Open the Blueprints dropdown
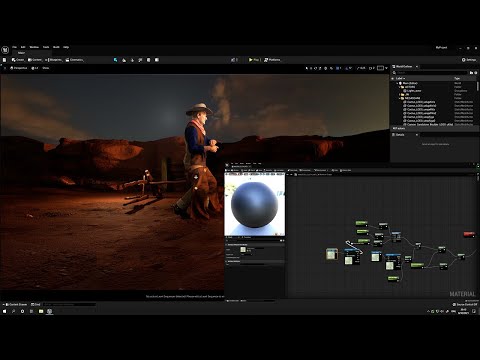 [x=53, y=60]
